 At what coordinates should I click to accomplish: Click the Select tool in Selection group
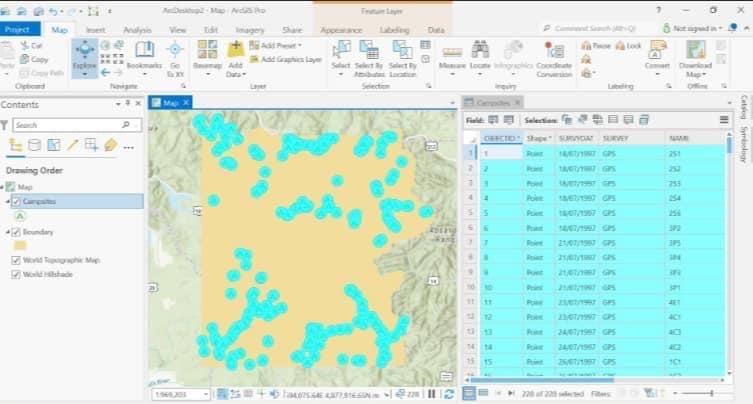click(x=340, y=59)
